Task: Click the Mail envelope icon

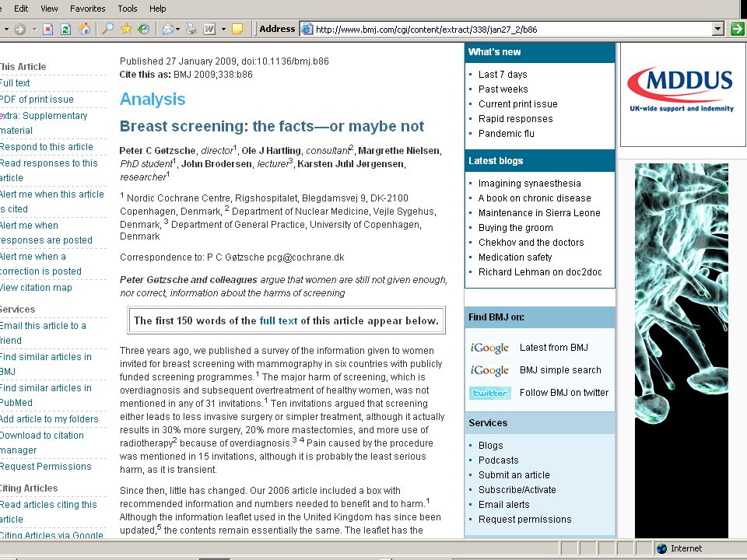Action: click(168, 30)
